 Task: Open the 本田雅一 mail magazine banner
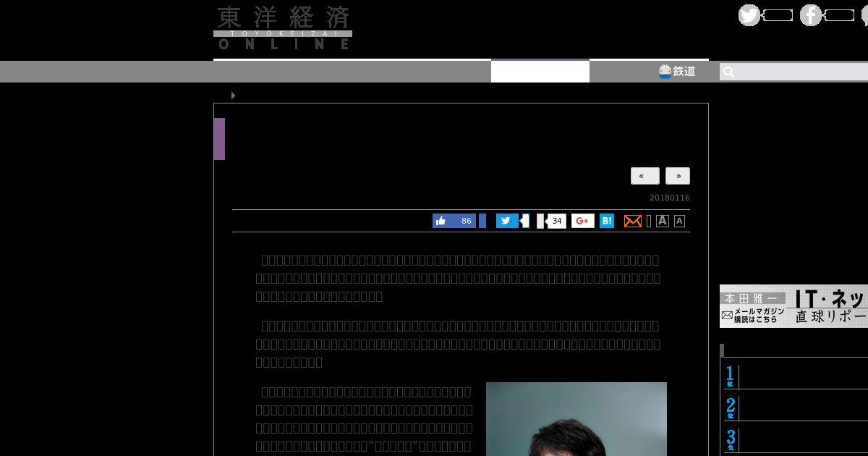[x=793, y=306]
